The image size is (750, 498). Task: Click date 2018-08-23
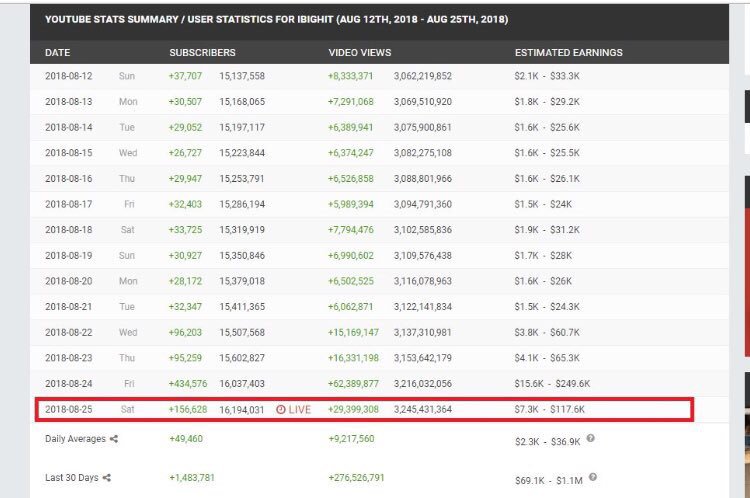point(68,358)
